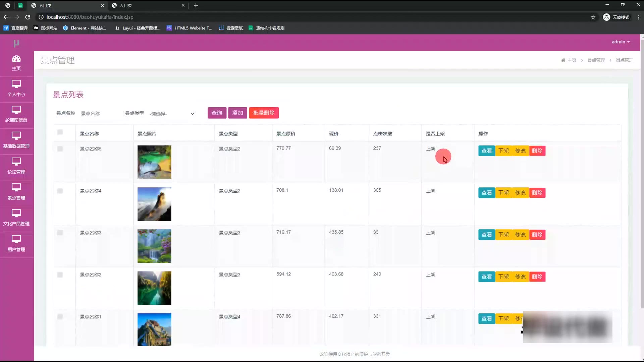The image size is (644, 362).
Task: Check the checkbox for 景点名称5 row
Action: click(x=60, y=149)
